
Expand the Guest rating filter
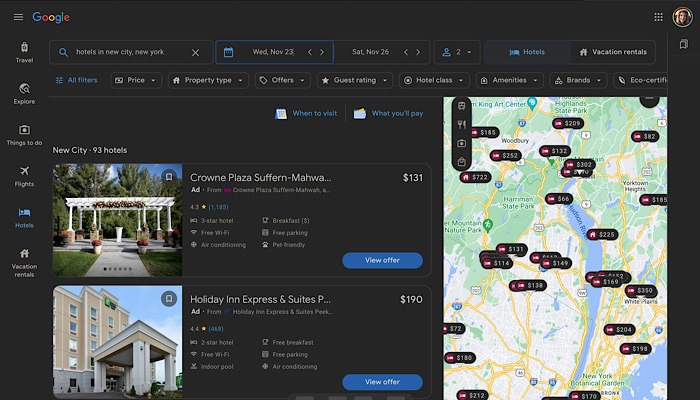pos(355,80)
